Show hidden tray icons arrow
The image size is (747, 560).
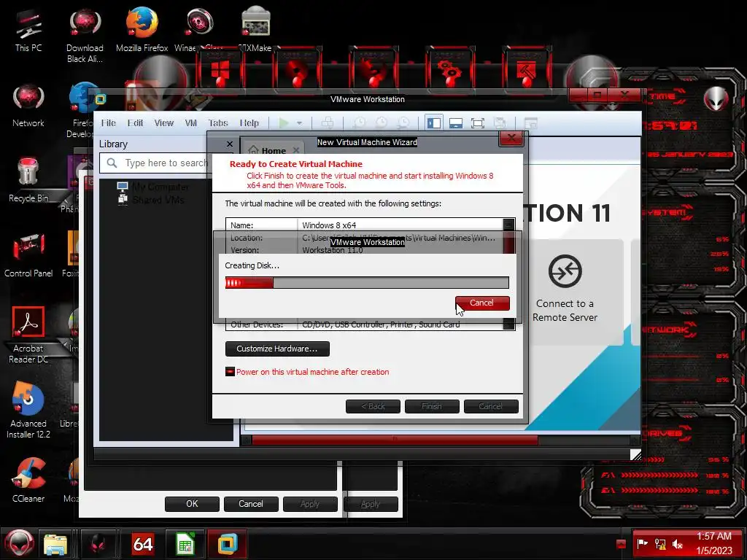(621, 544)
